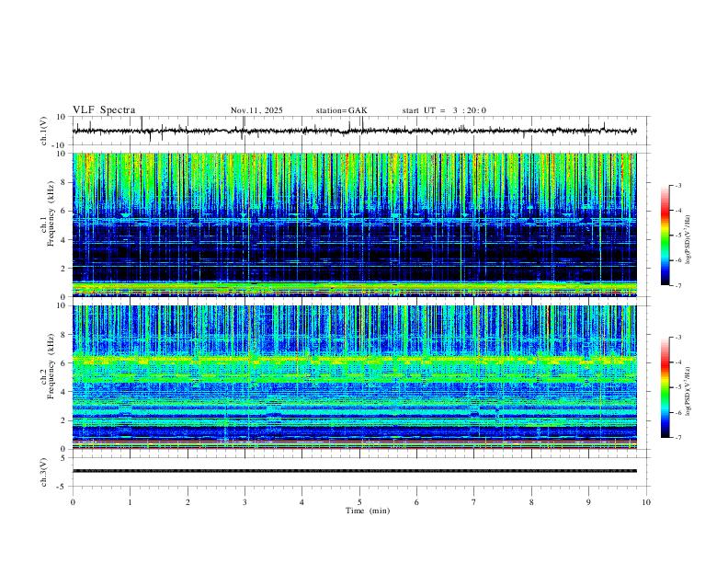The image size is (728, 563).
Task: Click time axis tick label "10"
Action: pos(646,502)
